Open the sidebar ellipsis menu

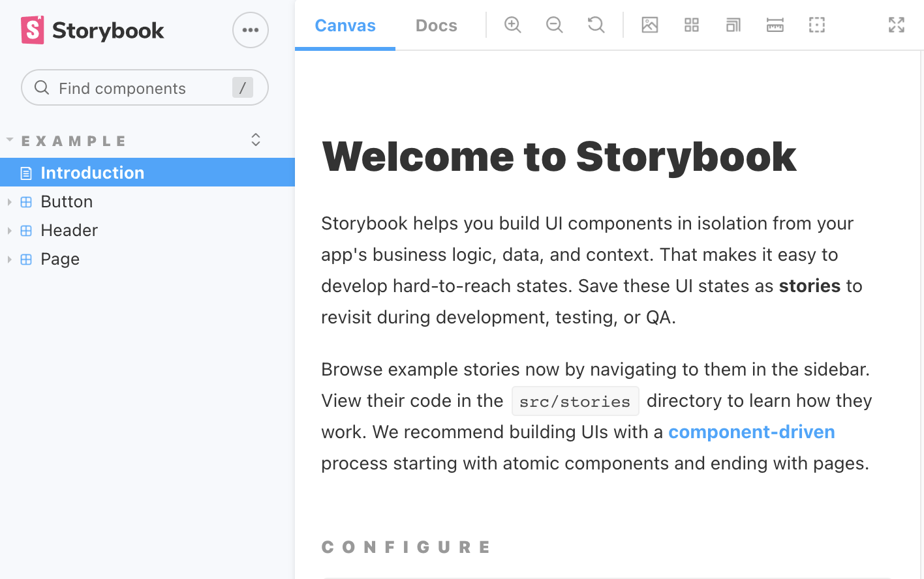251,30
